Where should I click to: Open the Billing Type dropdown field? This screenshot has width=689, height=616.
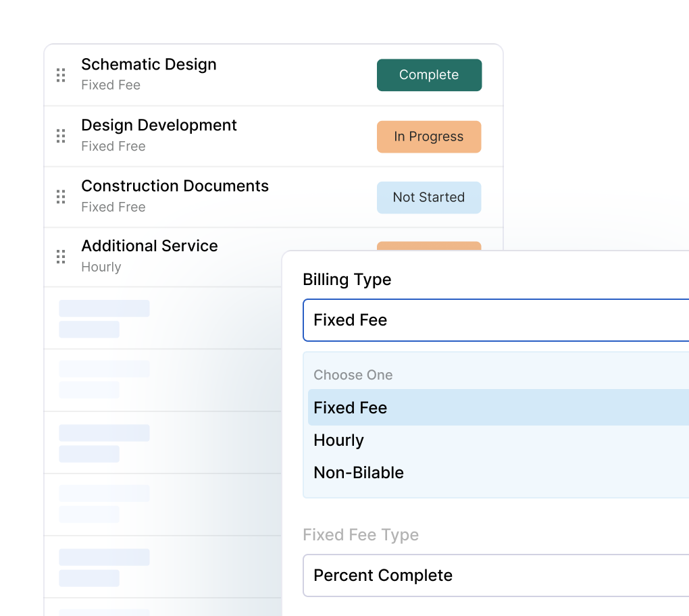coord(496,320)
